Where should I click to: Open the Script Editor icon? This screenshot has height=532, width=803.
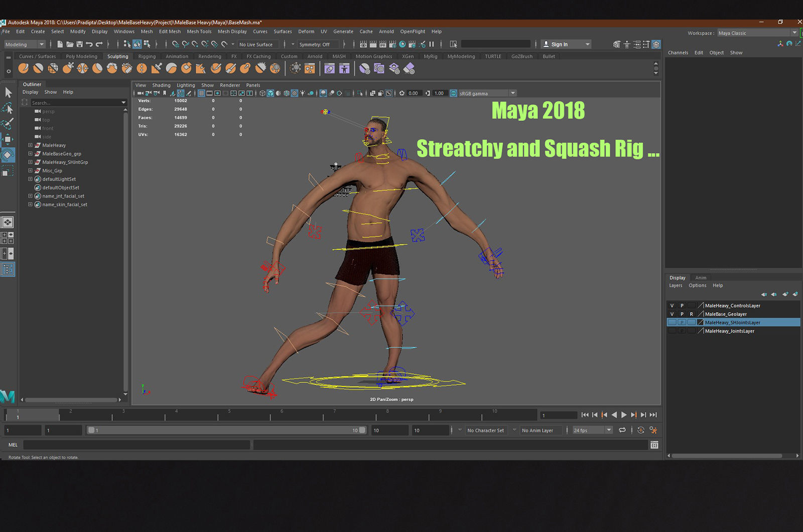654,445
